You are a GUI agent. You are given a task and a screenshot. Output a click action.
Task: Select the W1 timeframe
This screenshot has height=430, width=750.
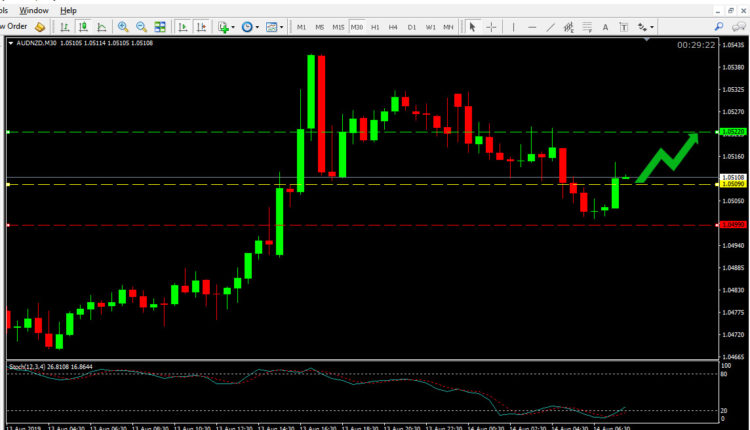tap(430, 27)
